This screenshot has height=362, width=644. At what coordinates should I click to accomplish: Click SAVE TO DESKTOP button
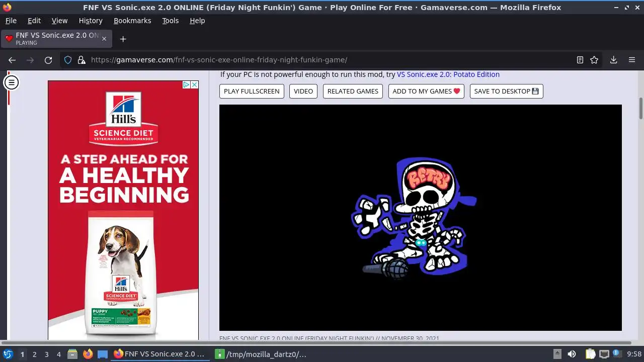pyautogui.click(x=507, y=91)
